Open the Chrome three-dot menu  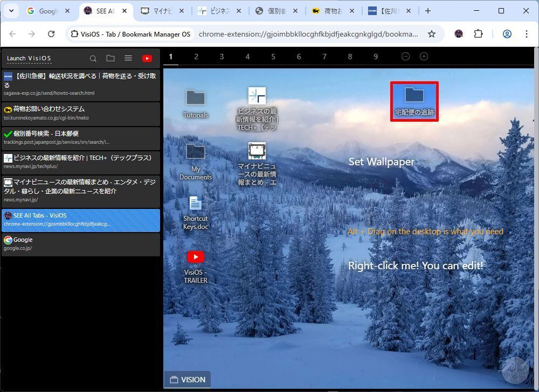tap(526, 33)
